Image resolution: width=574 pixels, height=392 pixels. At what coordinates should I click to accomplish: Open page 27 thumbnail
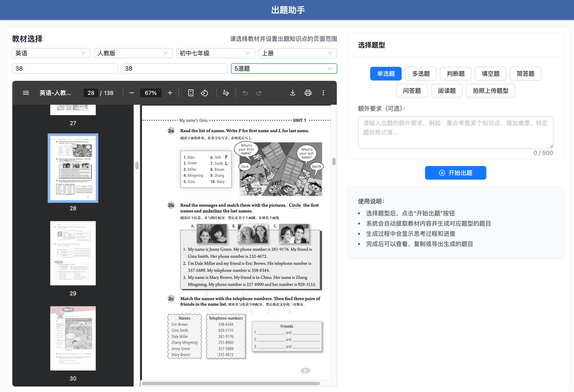point(73,110)
